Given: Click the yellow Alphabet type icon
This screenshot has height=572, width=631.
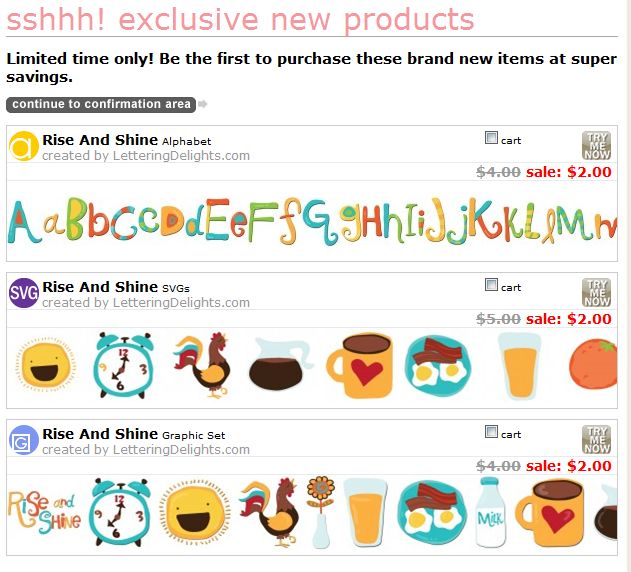Looking at the screenshot, I should pos(24,146).
